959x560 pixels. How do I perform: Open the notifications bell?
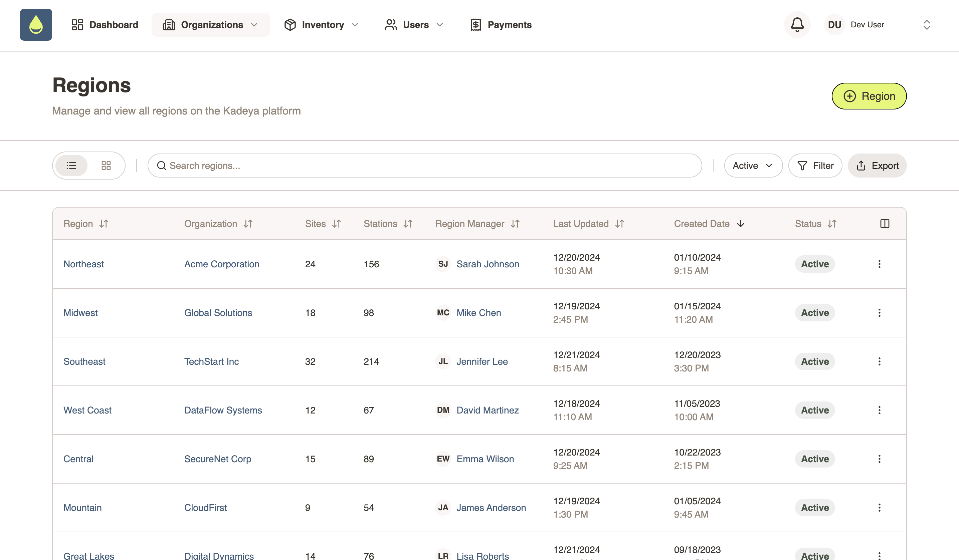(797, 25)
